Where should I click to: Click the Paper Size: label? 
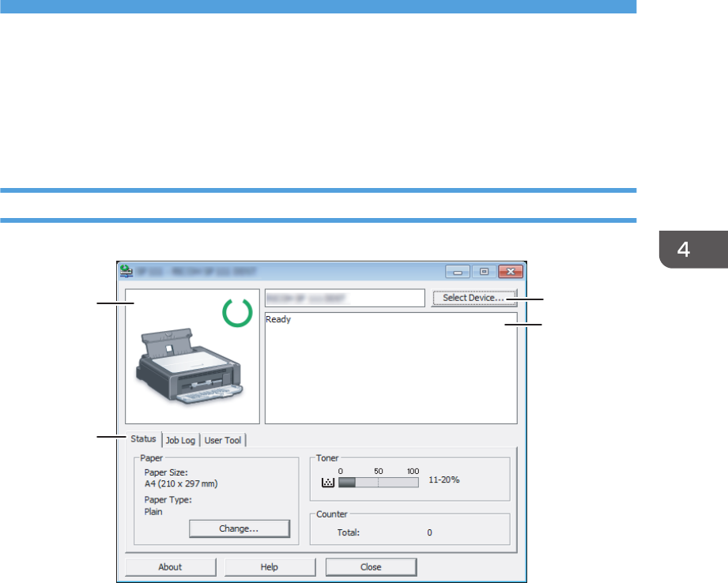[x=166, y=472]
